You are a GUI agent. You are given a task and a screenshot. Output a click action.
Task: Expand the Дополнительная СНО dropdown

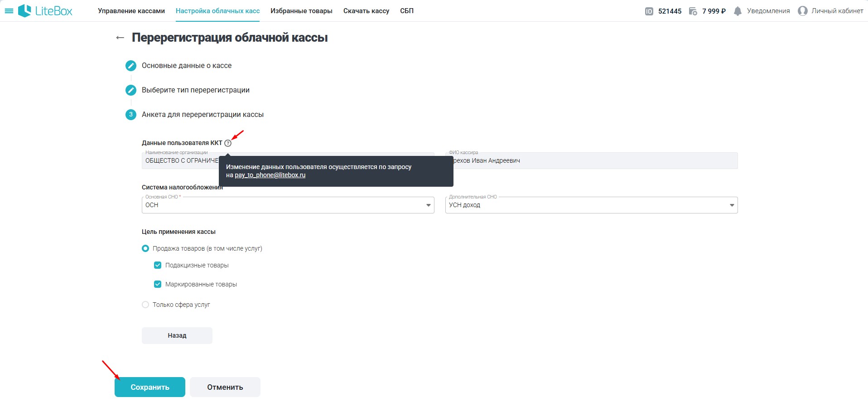click(732, 205)
